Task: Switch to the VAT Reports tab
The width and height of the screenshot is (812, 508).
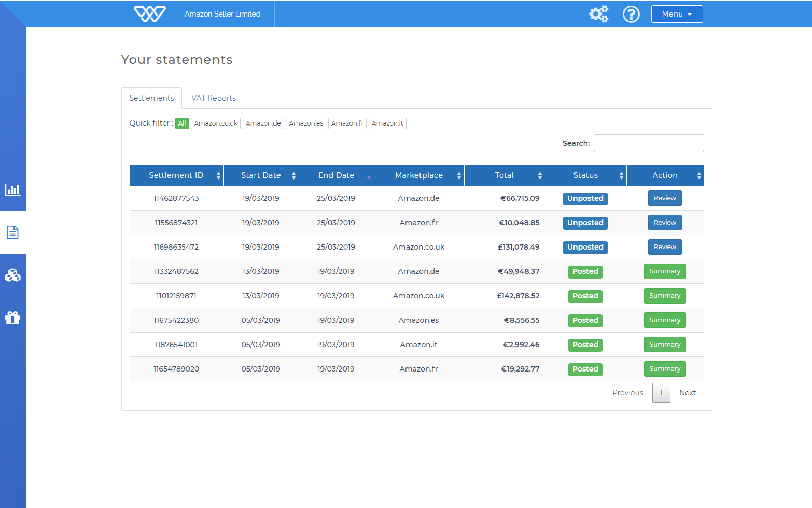Action: (x=214, y=98)
